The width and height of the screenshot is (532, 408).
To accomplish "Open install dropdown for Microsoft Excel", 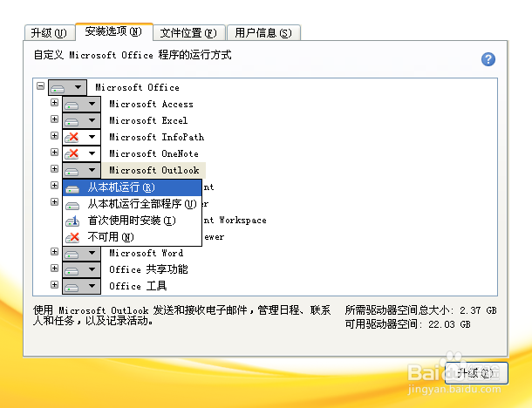I will point(81,120).
